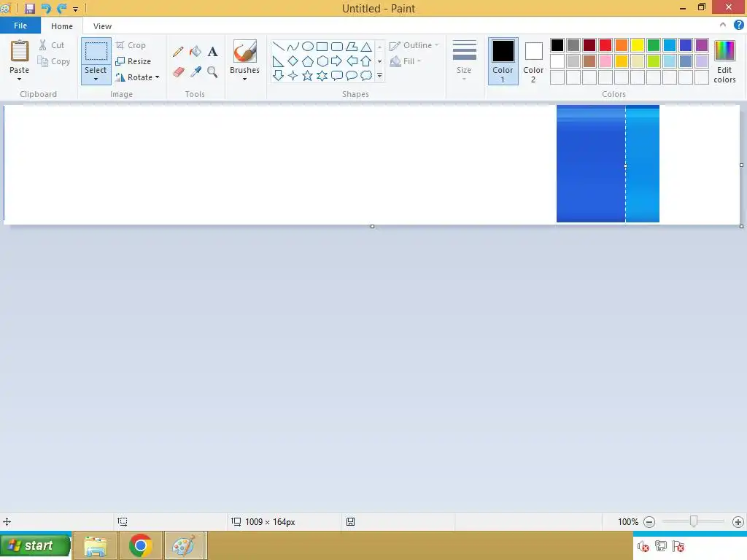Choose the Oval callout shape
The width and height of the screenshot is (747, 560).
pos(352,75)
